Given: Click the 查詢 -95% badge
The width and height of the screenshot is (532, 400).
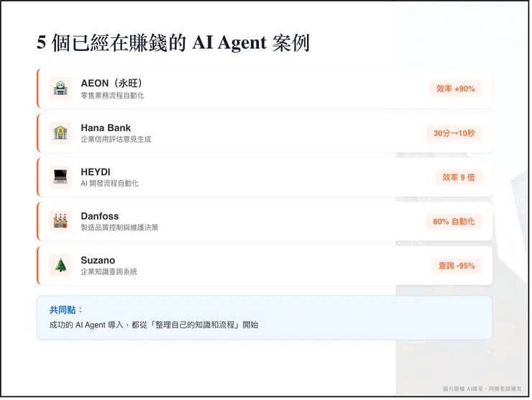Looking at the screenshot, I should click(x=457, y=265).
